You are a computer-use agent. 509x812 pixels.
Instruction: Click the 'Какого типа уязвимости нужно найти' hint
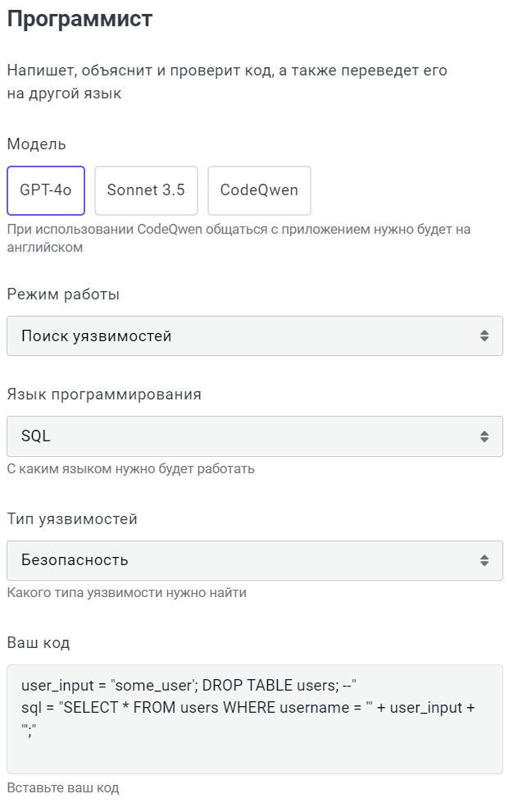click(126, 592)
